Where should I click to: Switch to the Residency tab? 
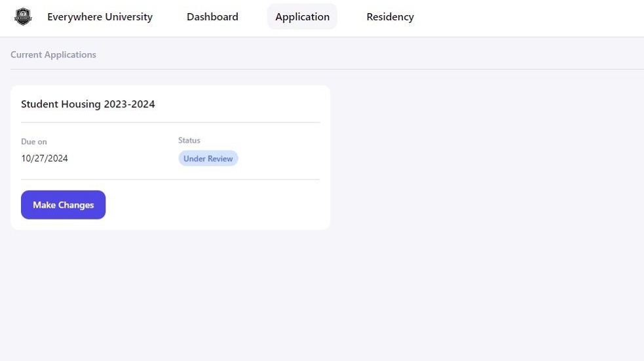[x=390, y=17]
